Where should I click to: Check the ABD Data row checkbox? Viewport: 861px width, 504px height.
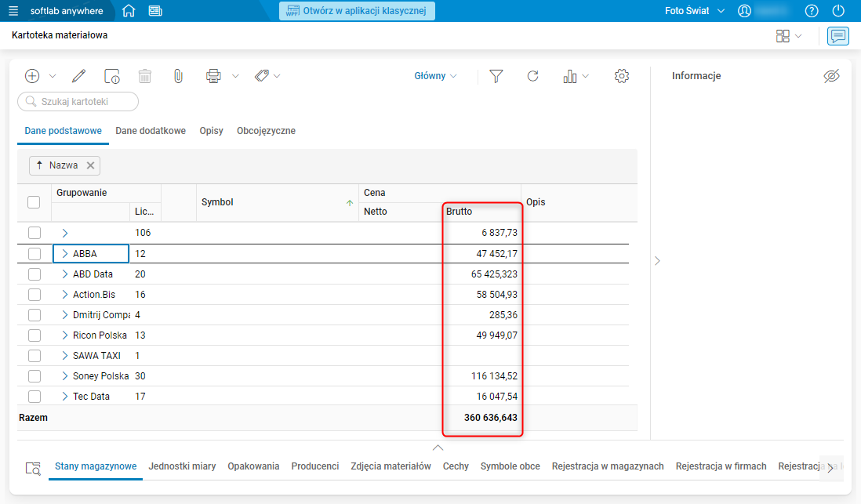(x=35, y=274)
